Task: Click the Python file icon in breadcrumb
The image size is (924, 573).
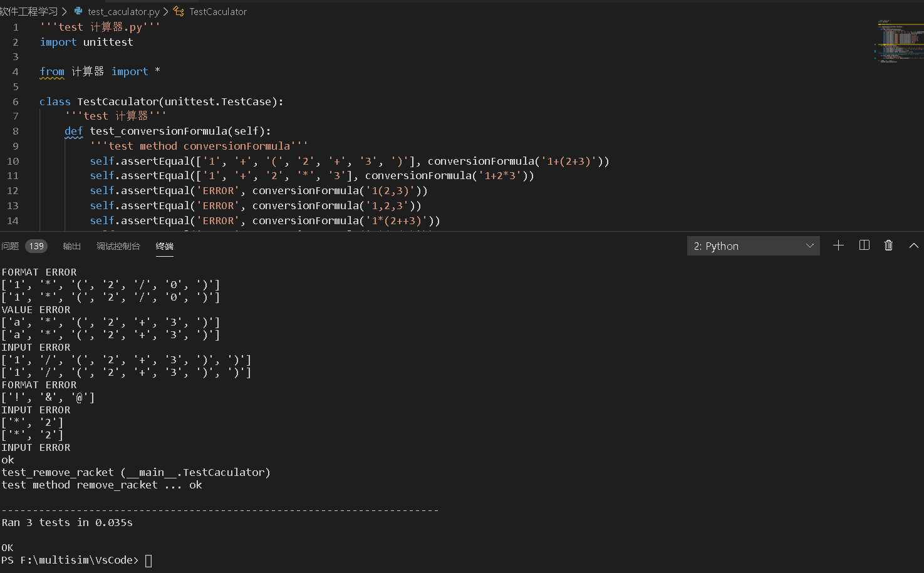Action: click(x=78, y=11)
